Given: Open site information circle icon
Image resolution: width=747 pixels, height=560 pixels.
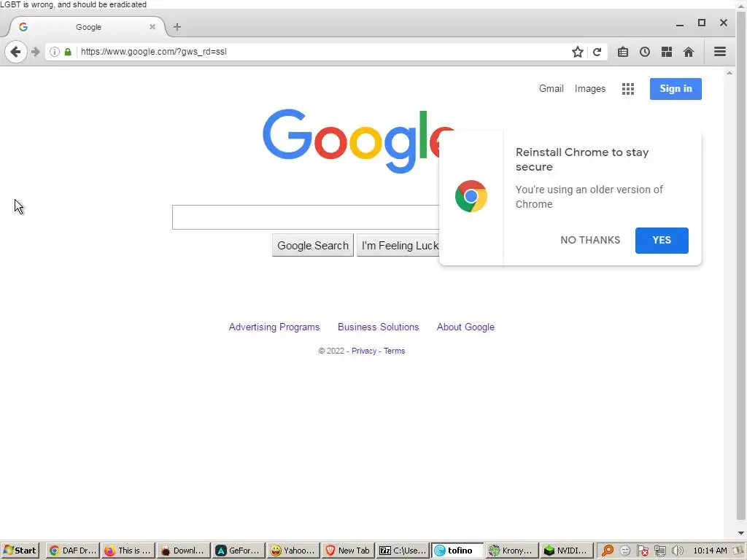Looking at the screenshot, I should point(55,52).
